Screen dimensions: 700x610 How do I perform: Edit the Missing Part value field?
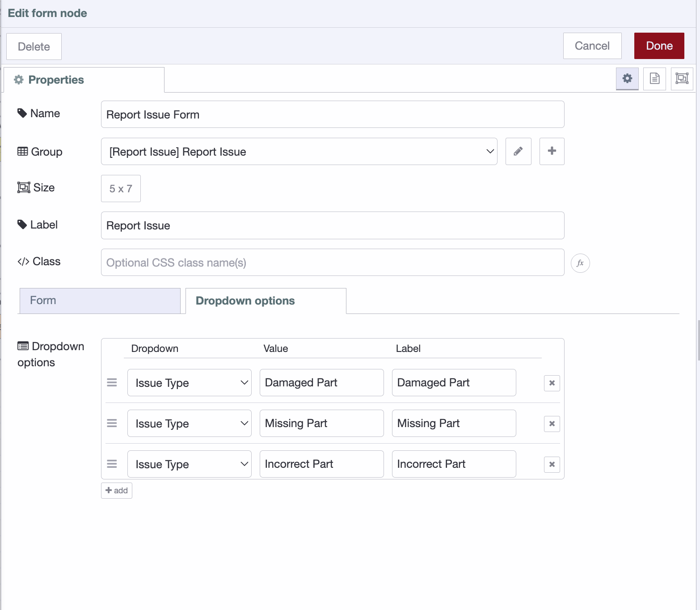[x=322, y=424]
